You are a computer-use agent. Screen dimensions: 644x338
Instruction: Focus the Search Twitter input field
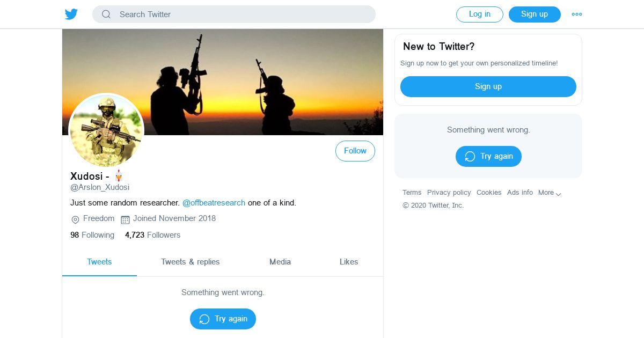click(241, 14)
